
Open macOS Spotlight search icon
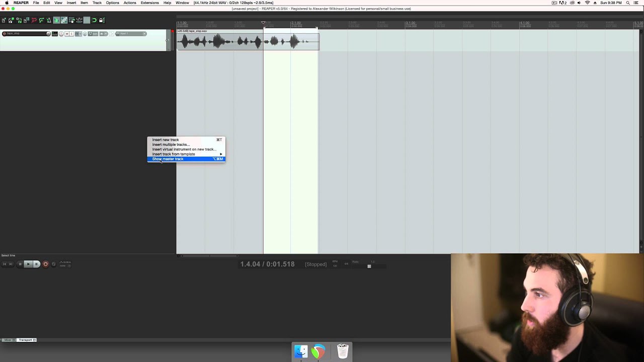628,3
